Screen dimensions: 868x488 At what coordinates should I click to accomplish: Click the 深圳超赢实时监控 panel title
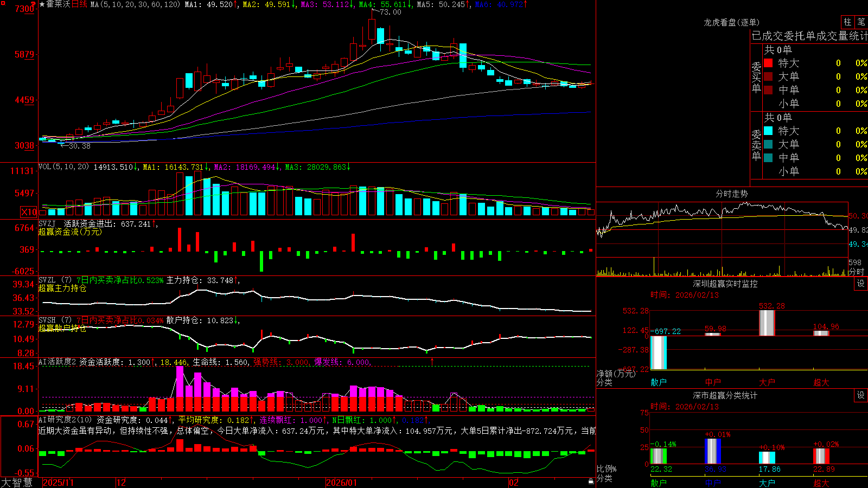725,284
